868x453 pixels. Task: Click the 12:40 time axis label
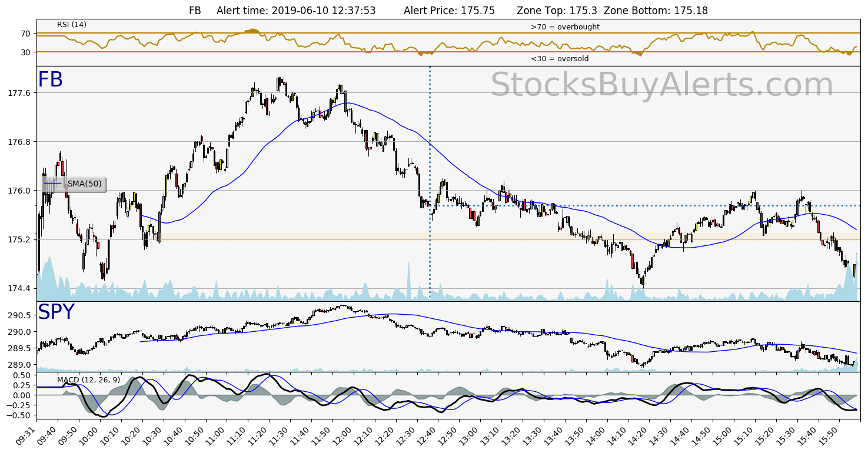427,435
